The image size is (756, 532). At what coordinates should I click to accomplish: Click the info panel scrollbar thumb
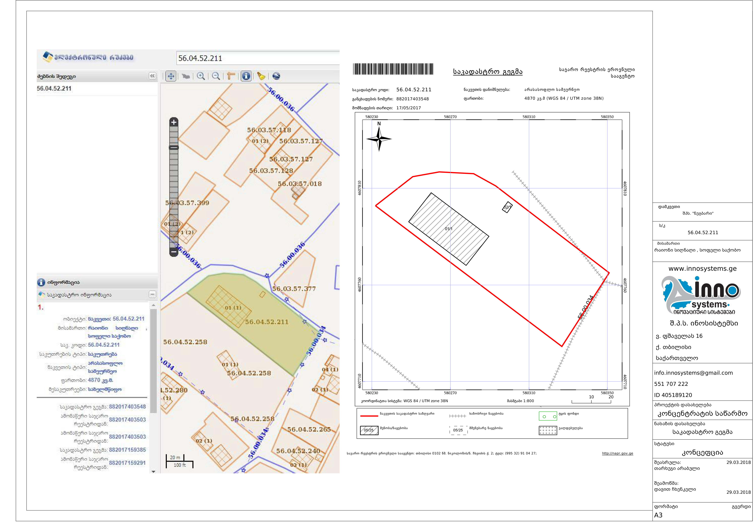[153, 361]
